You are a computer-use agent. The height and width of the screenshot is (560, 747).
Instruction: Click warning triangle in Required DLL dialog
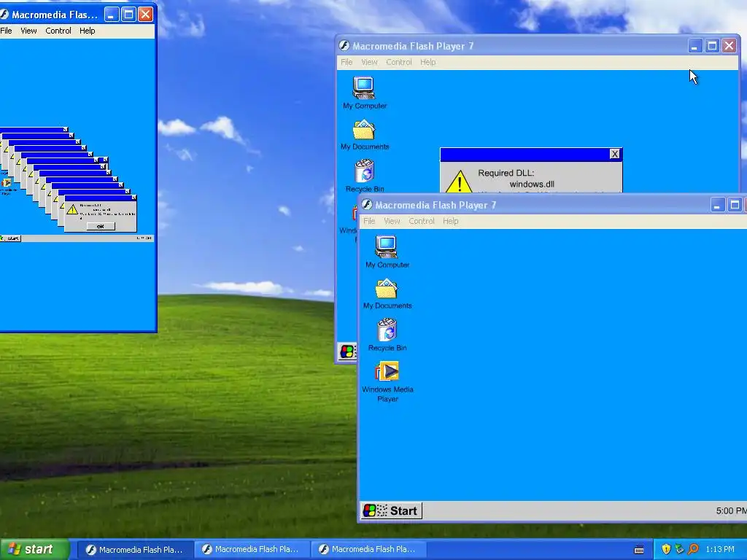(x=459, y=182)
